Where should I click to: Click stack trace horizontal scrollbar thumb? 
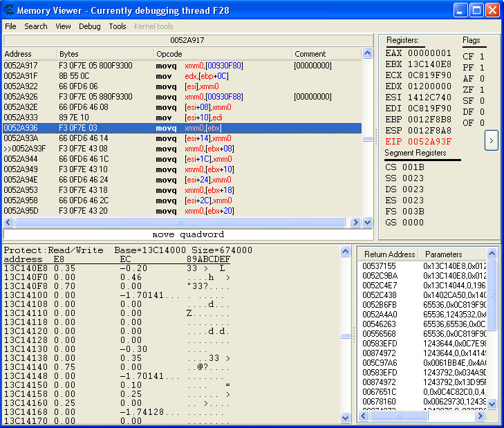399,416
